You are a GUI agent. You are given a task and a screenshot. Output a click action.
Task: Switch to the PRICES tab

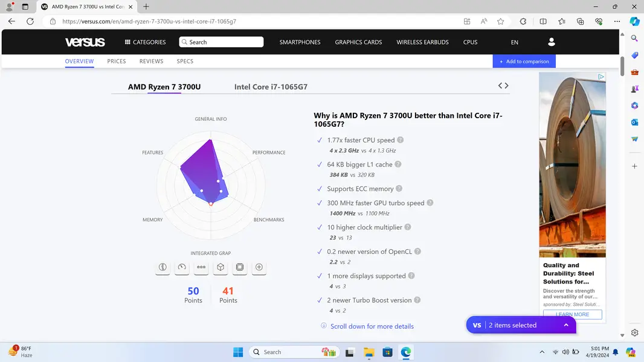[117, 61]
